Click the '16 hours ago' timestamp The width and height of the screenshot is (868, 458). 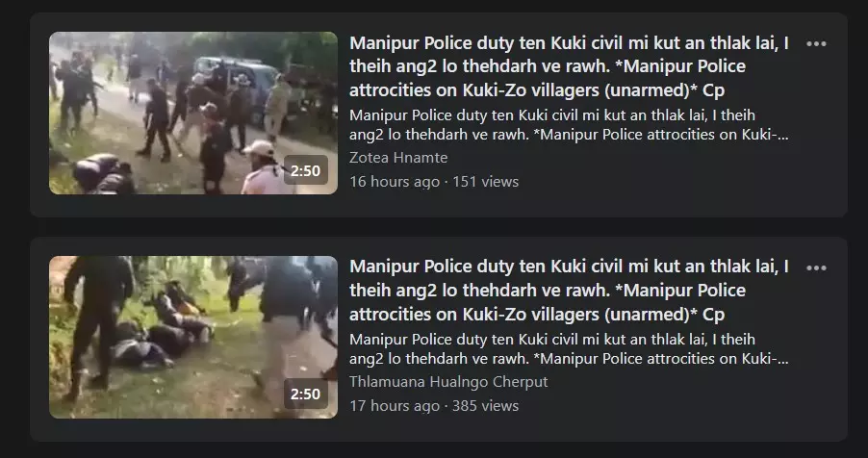395,182
